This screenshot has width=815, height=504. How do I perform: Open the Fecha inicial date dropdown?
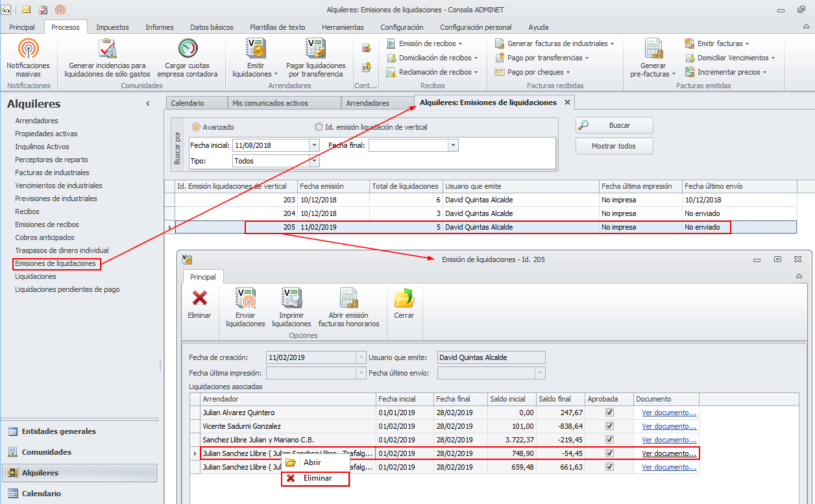[315, 146]
